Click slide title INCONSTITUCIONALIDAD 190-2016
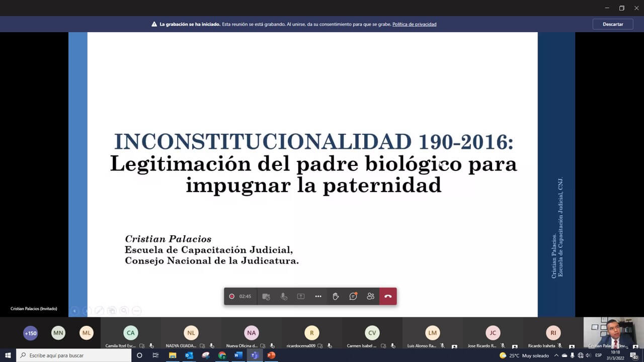 point(313,142)
